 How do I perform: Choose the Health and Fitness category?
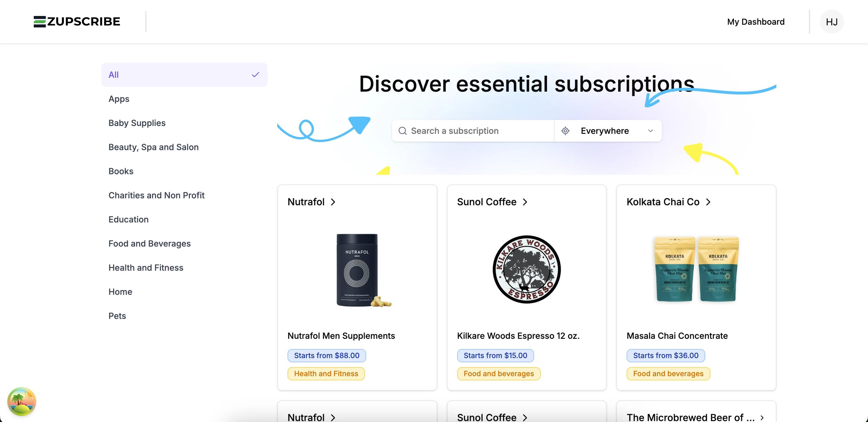[146, 268]
